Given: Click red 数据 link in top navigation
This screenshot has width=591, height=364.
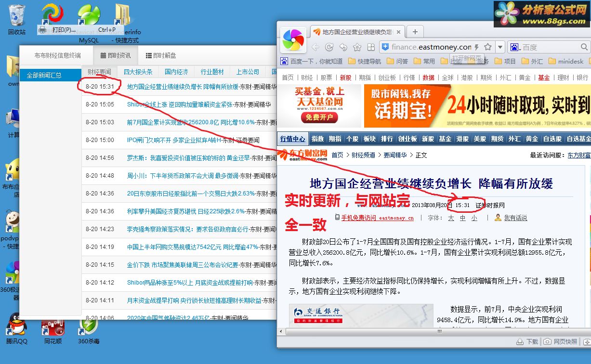Looking at the screenshot, I should [428, 78].
